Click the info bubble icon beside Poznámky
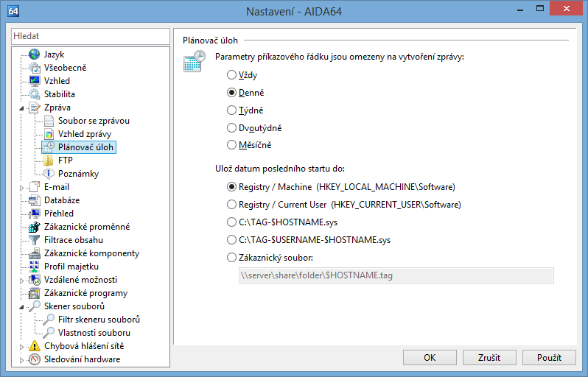 pyautogui.click(x=49, y=174)
